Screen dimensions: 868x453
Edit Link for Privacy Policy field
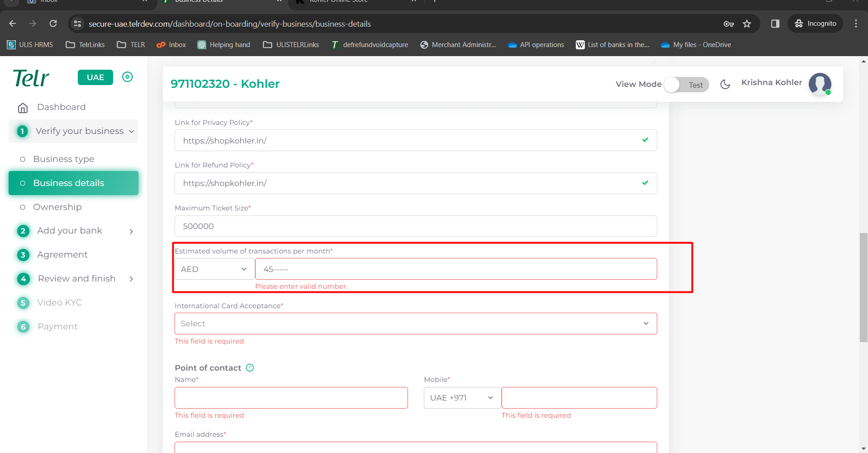point(416,140)
